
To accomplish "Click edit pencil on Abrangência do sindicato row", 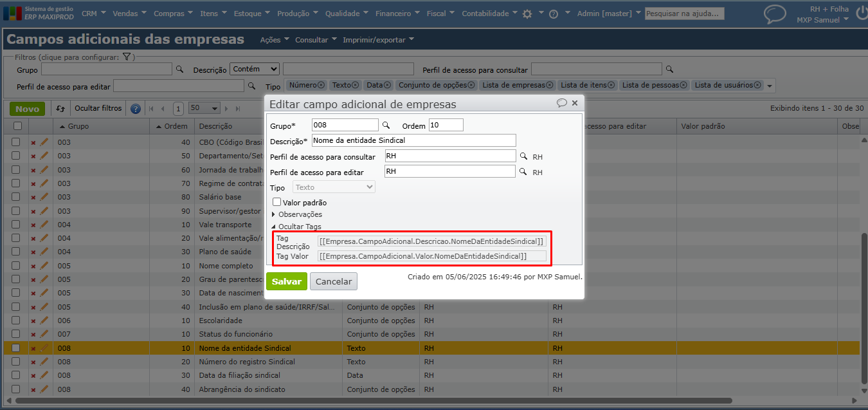I will (x=44, y=389).
